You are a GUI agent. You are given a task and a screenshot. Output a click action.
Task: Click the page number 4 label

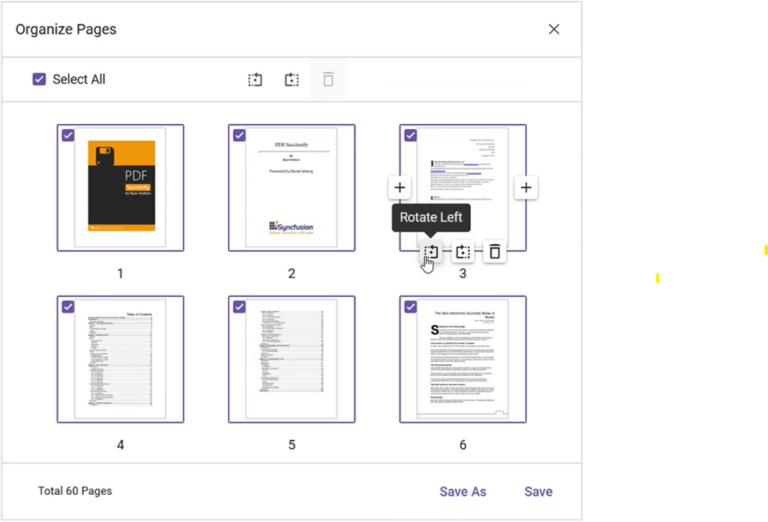pos(120,445)
